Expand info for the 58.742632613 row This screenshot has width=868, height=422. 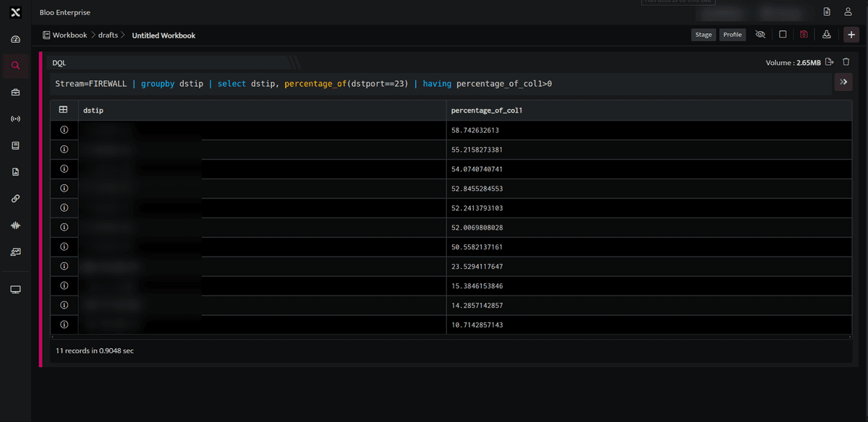64,130
